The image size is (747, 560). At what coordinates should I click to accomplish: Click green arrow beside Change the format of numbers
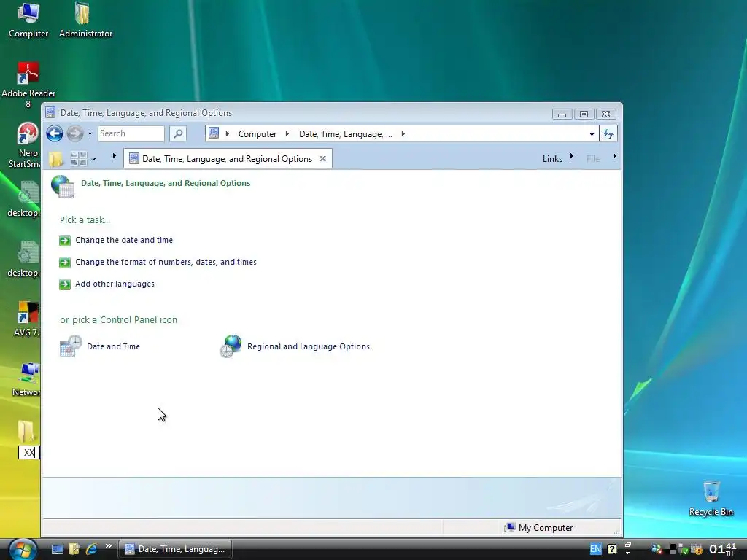pos(65,262)
